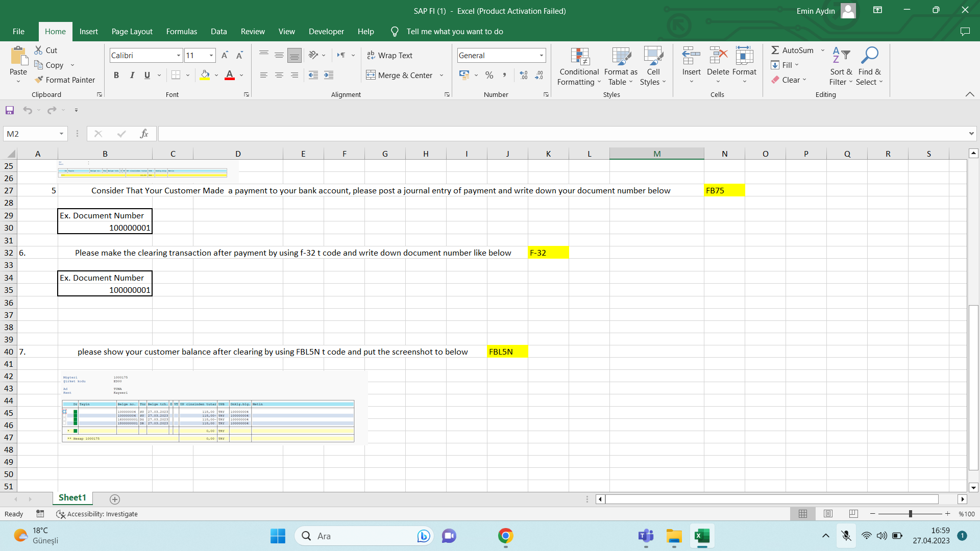
Task: Switch to the Page Layout tab
Action: 132,32
